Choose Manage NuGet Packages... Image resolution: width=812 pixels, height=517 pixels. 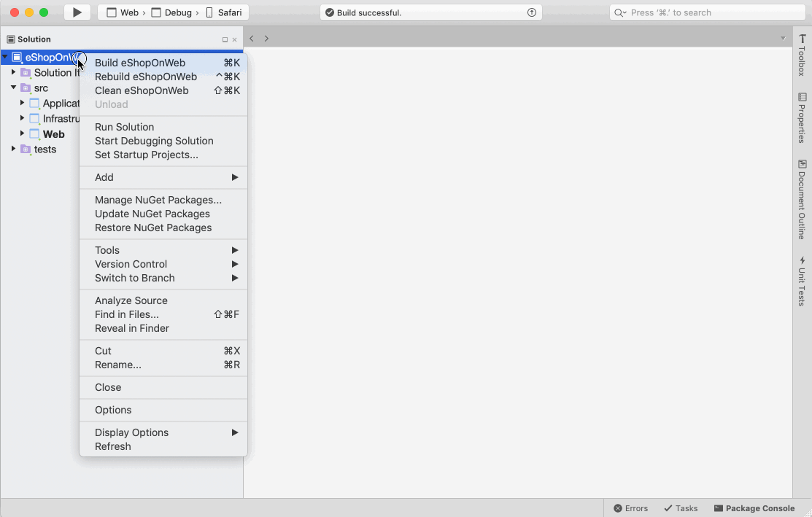[x=163, y=200]
